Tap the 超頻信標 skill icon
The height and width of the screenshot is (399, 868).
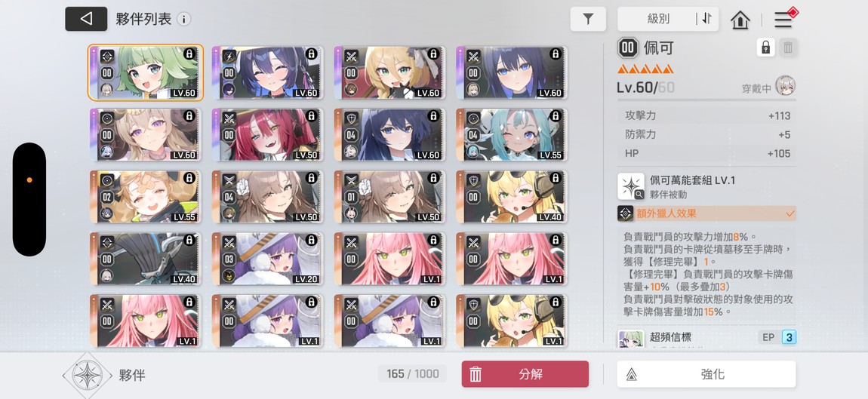click(x=631, y=339)
